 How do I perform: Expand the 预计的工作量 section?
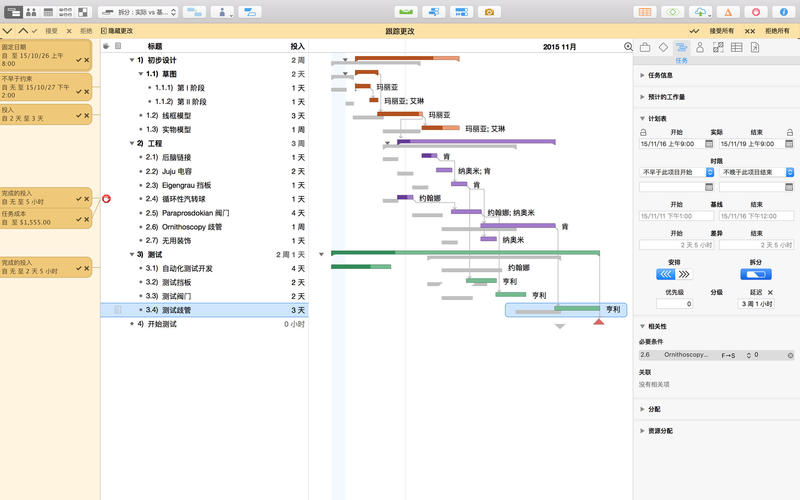point(642,97)
